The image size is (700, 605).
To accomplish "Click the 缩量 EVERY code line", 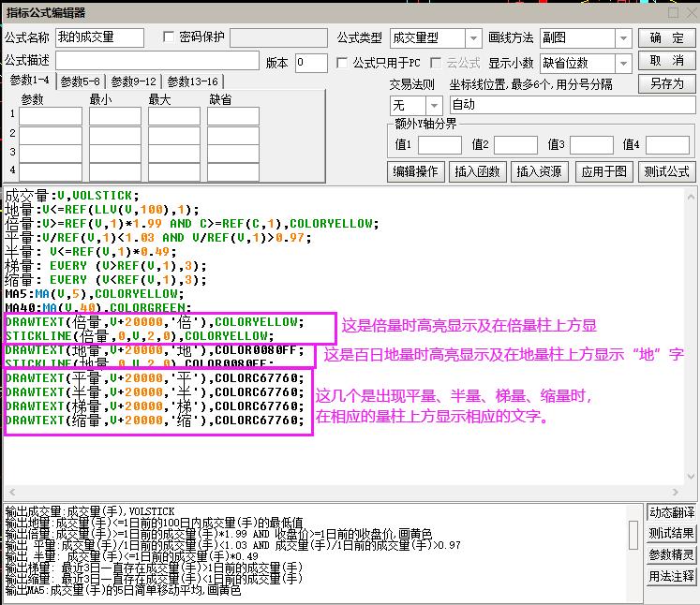I will pyautogui.click(x=106, y=280).
